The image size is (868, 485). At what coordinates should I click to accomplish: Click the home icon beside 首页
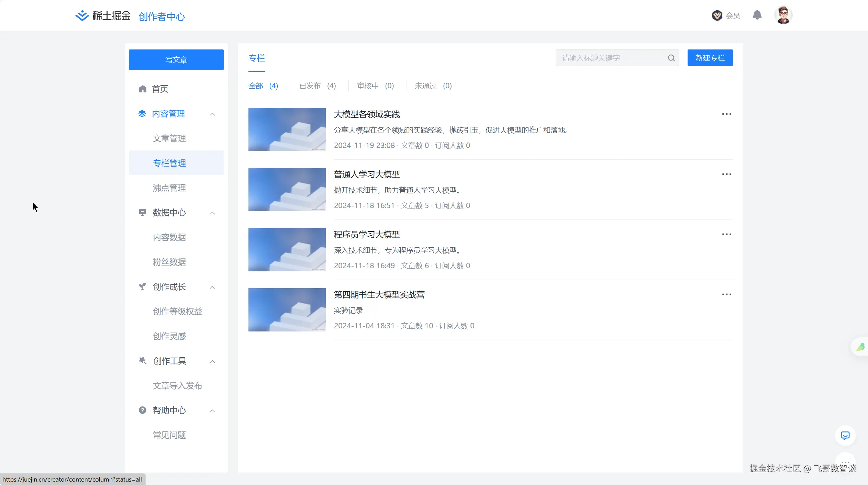pos(143,88)
